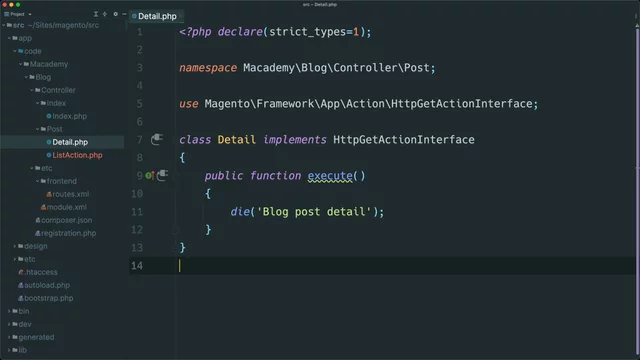
Task: Collapse the app folder
Action: (x=9, y=38)
